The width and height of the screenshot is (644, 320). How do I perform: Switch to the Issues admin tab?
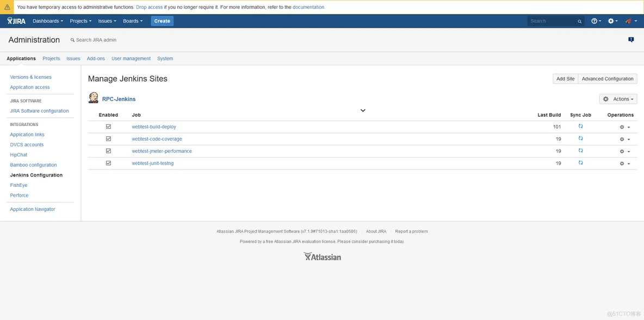[73, 59]
